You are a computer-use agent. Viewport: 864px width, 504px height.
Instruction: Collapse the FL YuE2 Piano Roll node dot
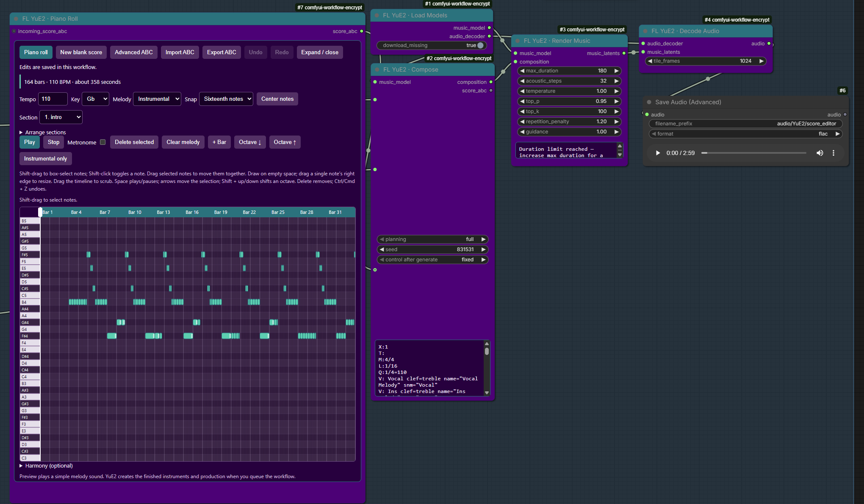tap(16, 19)
